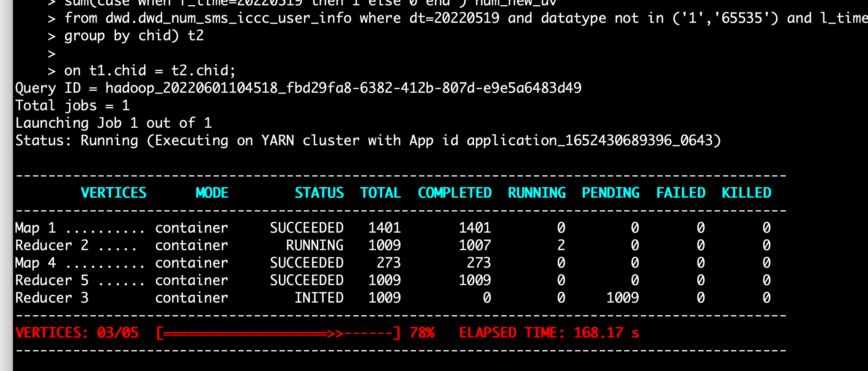The width and height of the screenshot is (868, 371).
Task: Click the RUNNING column header
Action: (x=537, y=193)
